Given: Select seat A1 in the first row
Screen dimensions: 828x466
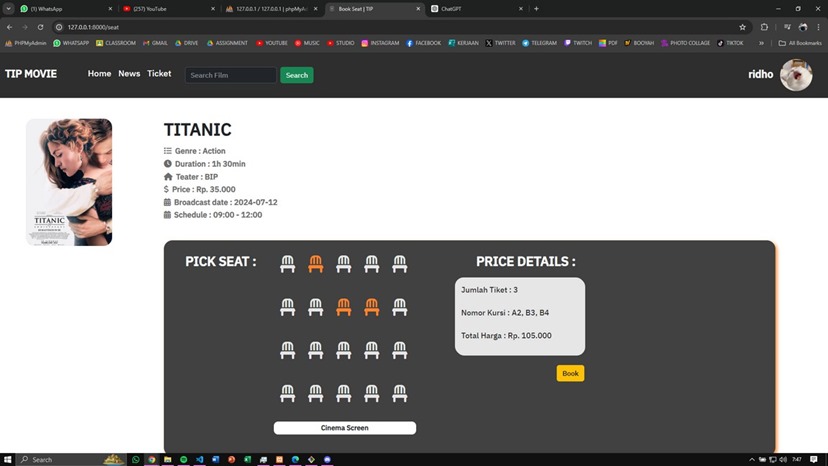Looking at the screenshot, I should (288, 264).
